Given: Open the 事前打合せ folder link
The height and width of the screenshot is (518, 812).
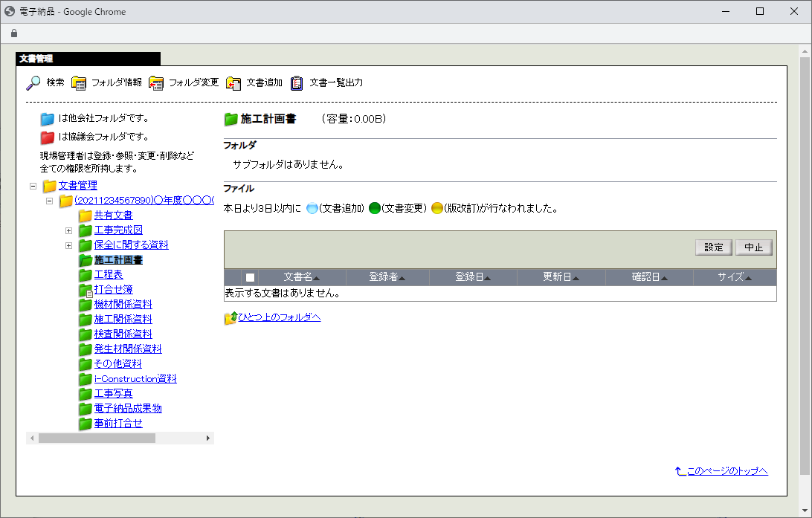Looking at the screenshot, I should (118, 424).
